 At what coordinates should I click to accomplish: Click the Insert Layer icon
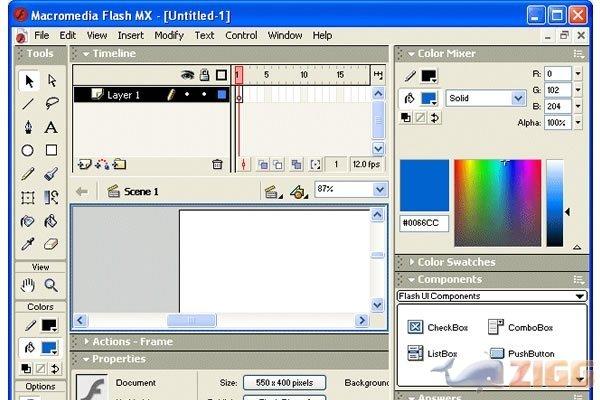click(84, 165)
